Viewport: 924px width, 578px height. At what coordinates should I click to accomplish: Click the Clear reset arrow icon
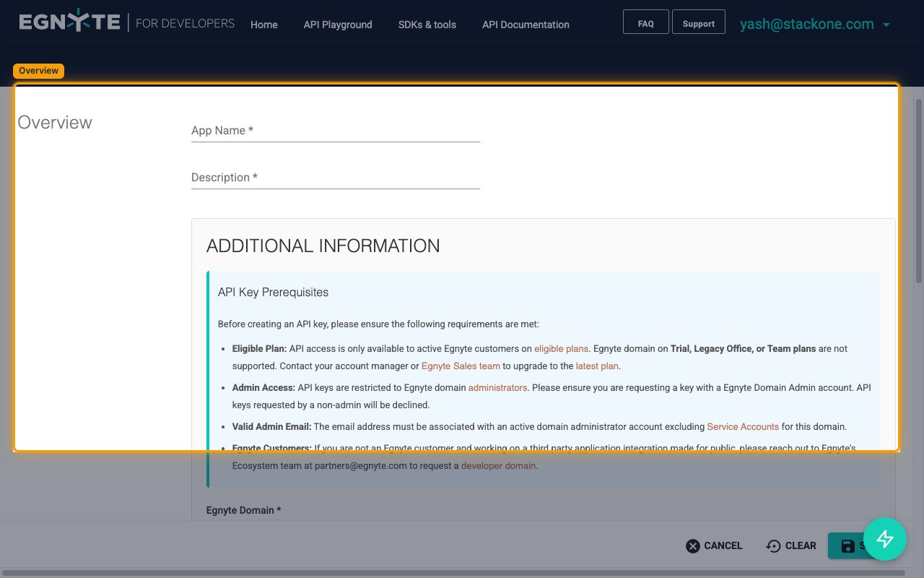[773, 545]
